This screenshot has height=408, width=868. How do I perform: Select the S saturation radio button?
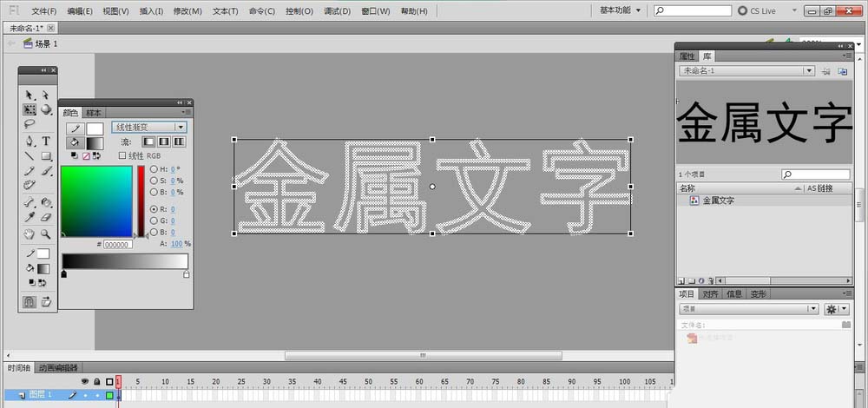click(154, 181)
